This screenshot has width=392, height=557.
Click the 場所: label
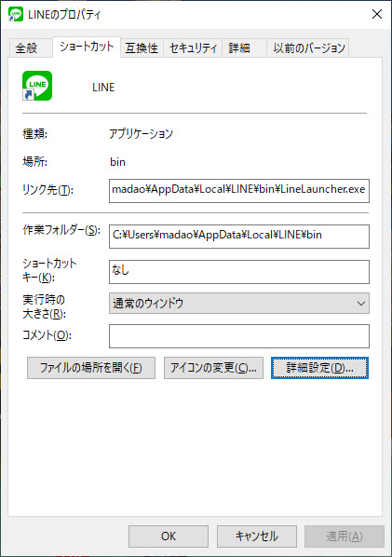pos(34,162)
